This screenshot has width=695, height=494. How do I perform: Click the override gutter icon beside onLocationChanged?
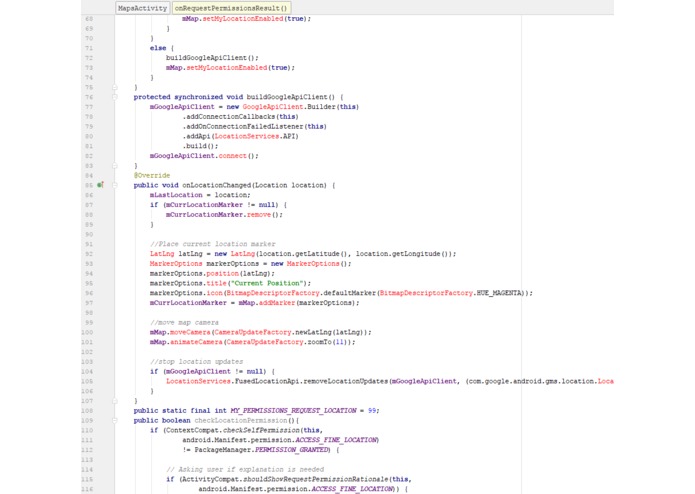pos(100,185)
